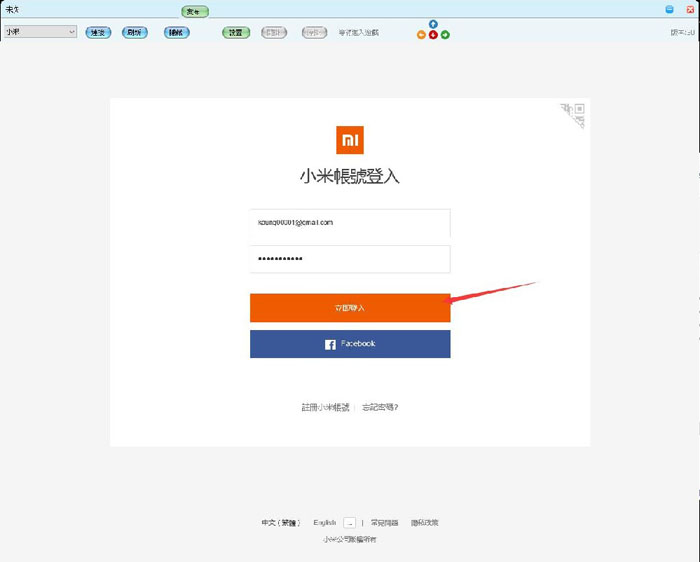Open the 隱私政策 privacy policy link
This screenshot has height=562, width=700.
(x=425, y=523)
